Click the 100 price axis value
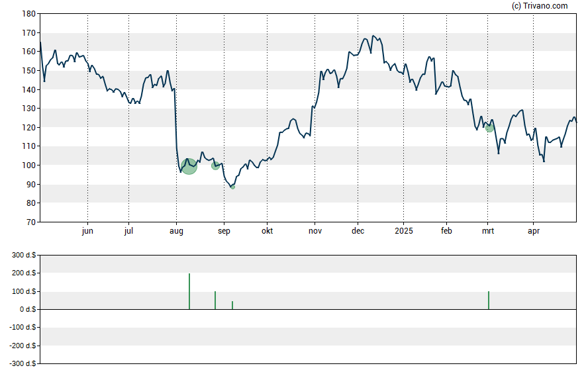The image size is (588, 374). point(29,165)
